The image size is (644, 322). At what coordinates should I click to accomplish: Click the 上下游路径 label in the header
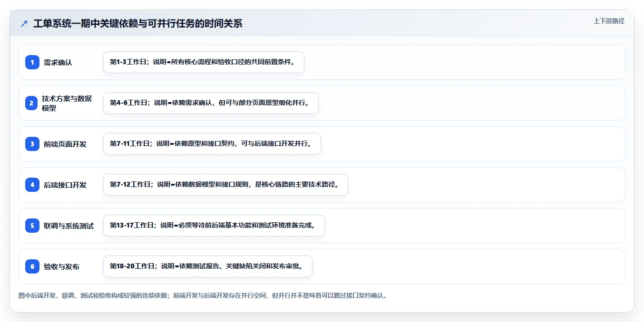(609, 21)
